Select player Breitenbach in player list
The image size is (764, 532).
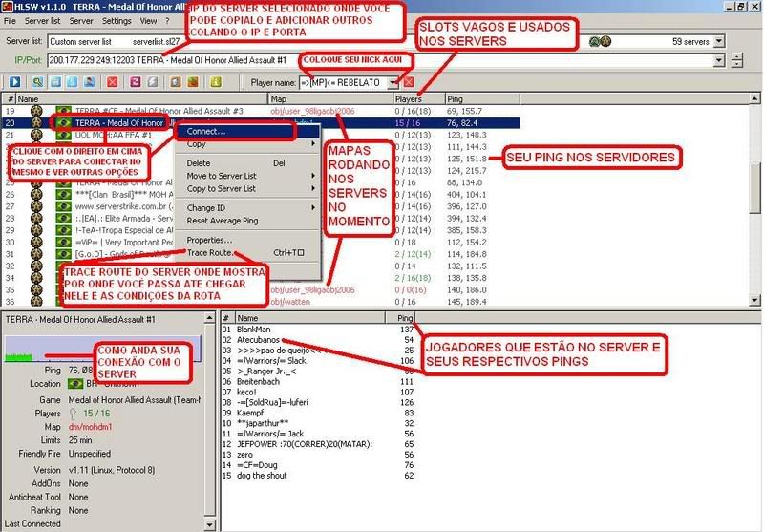318,381
